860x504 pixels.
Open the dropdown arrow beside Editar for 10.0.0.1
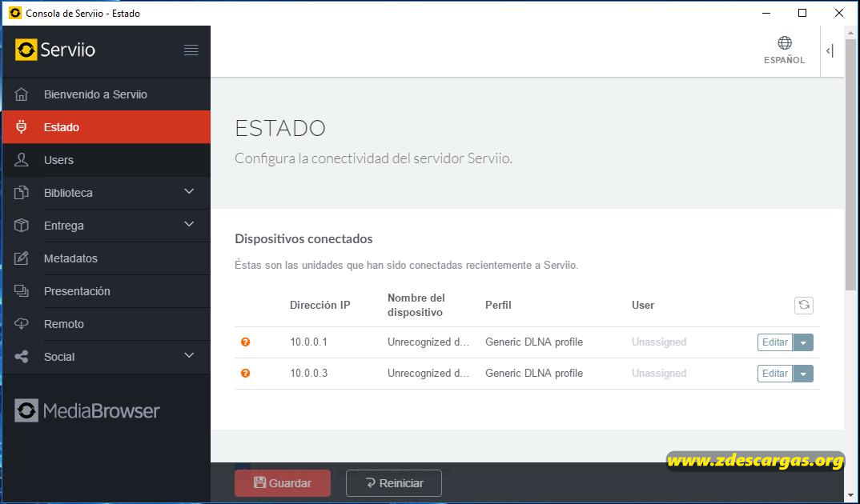tap(803, 342)
